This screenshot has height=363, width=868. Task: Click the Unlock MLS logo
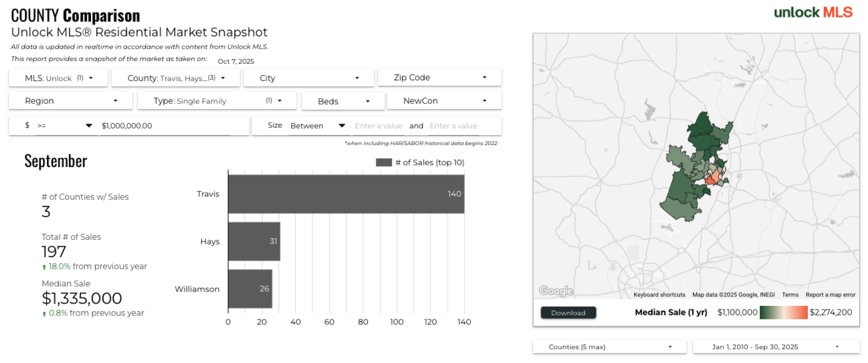click(813, 12)
